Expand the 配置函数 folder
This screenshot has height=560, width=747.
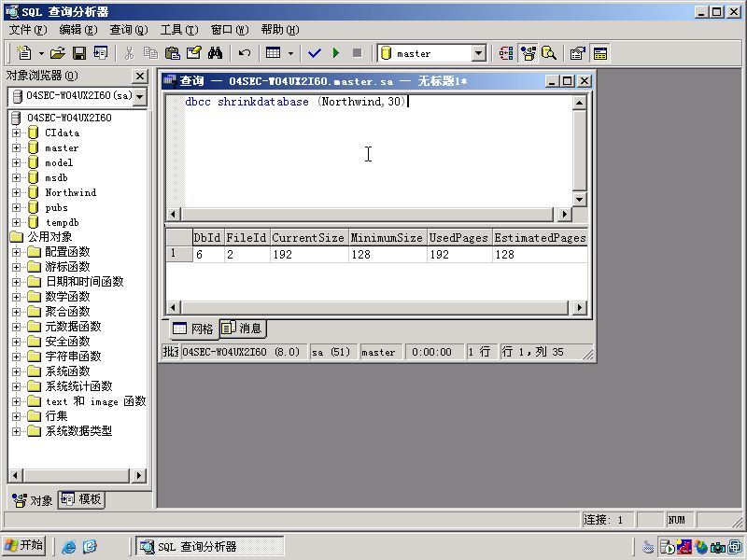(16, 252)
